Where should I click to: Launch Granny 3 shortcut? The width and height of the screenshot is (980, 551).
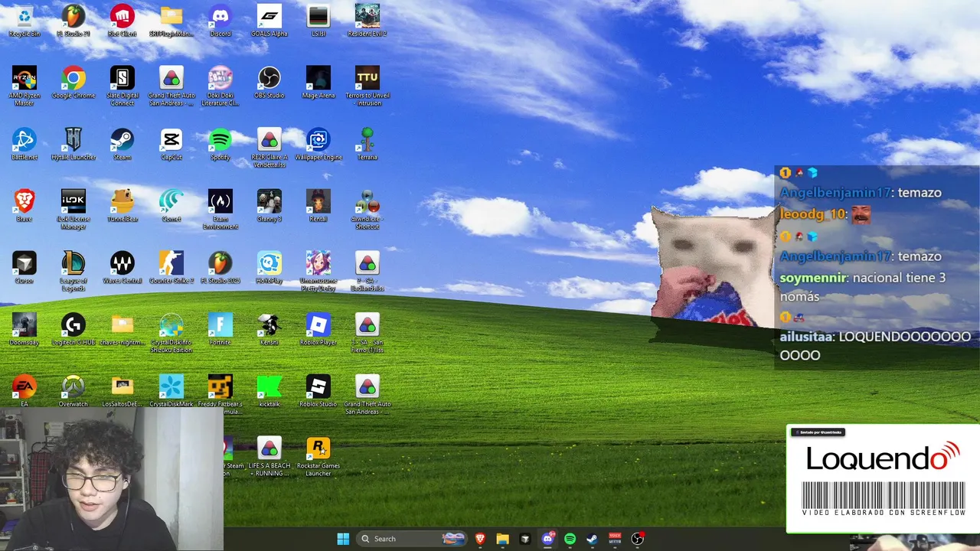[x=269, y=206]
